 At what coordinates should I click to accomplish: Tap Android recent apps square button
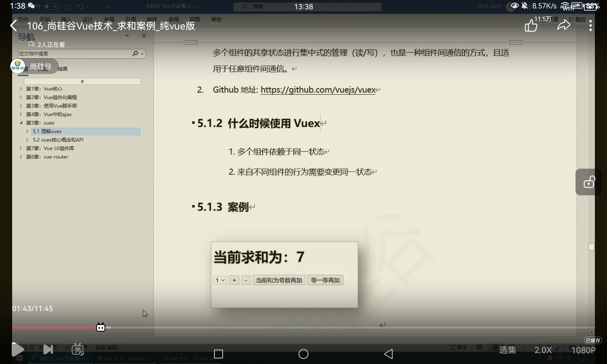click(218, 354)
